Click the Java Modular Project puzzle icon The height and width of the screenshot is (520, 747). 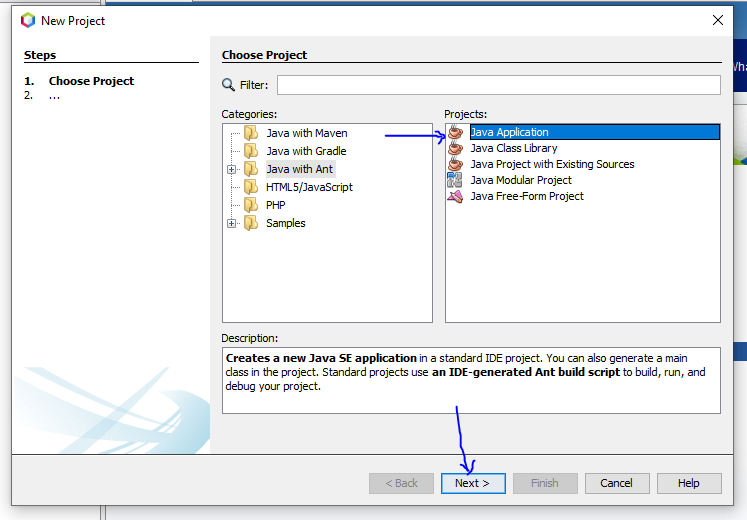[x=454, y=180]
